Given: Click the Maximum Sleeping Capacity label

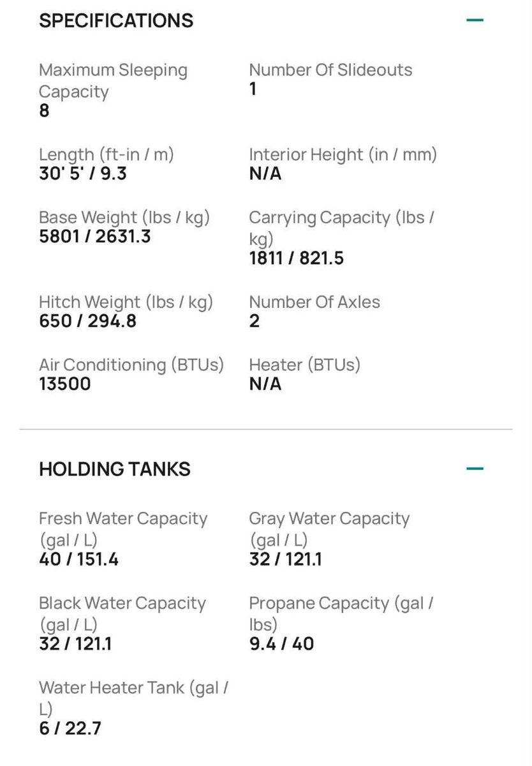Looking at the screenshot, I should point(114,81).
